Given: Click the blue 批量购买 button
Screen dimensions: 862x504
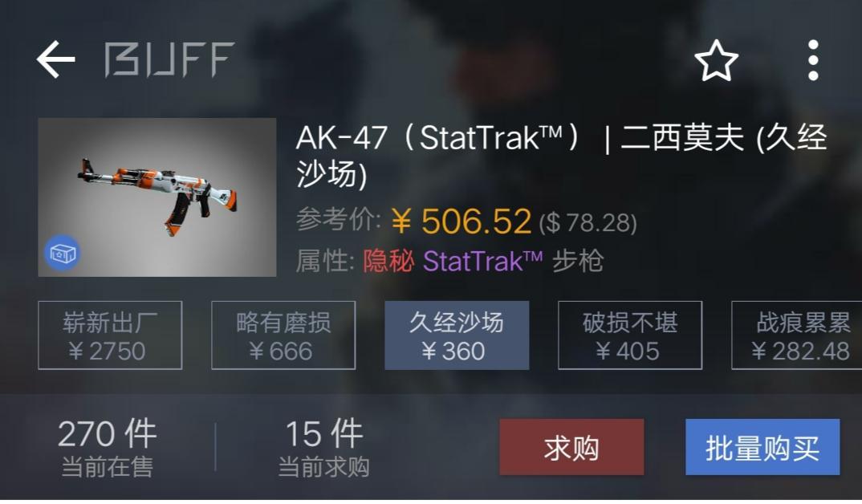Looking at the screenshot, I should (762, 447).
